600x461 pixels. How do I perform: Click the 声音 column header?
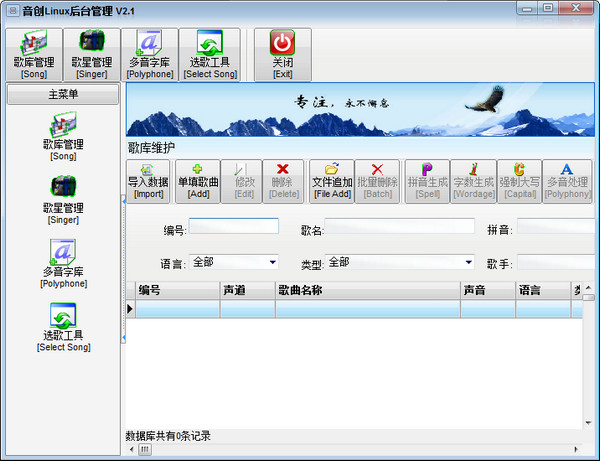488,290
